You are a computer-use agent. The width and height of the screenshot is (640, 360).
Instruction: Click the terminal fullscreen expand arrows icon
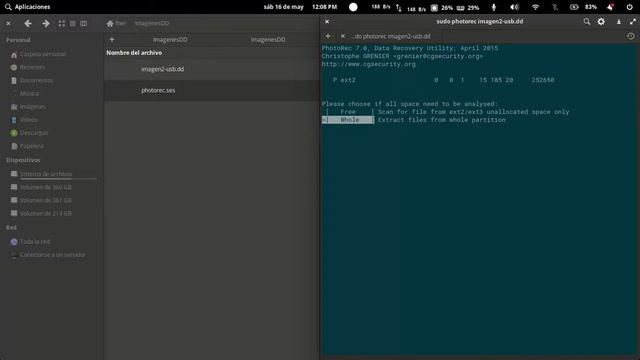coord(633,22)
